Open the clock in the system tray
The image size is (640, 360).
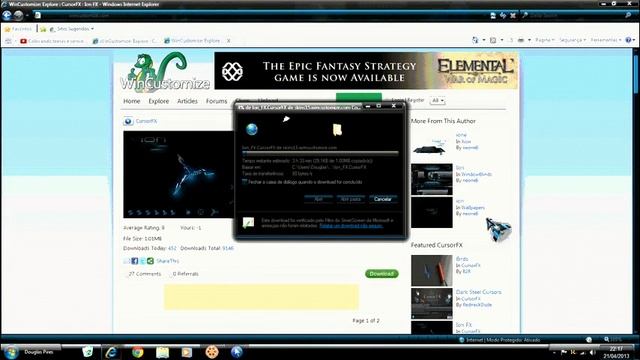coord(616,353)
